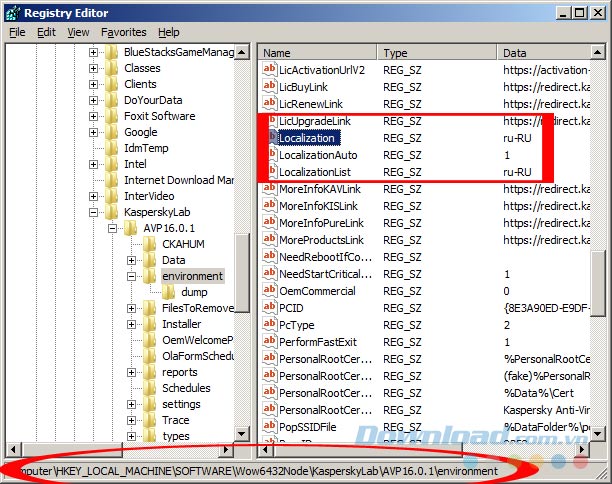Click the KasperskyLab folder icon
The image size is (612, 484).
tap(112, 212)
